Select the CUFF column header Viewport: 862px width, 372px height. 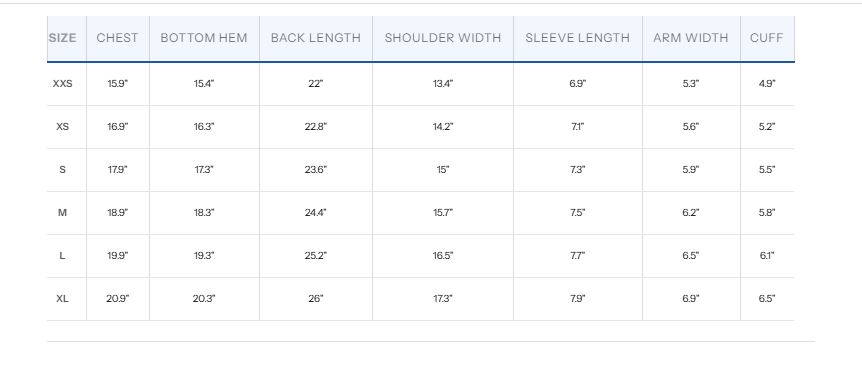click(766, 38)
